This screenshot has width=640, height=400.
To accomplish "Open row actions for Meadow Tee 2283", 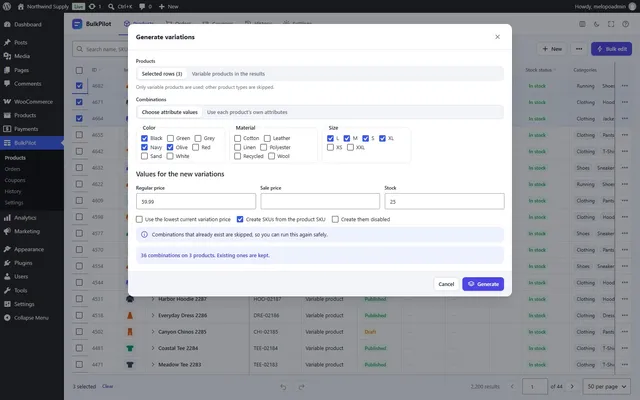I will (x=624, y=364).
